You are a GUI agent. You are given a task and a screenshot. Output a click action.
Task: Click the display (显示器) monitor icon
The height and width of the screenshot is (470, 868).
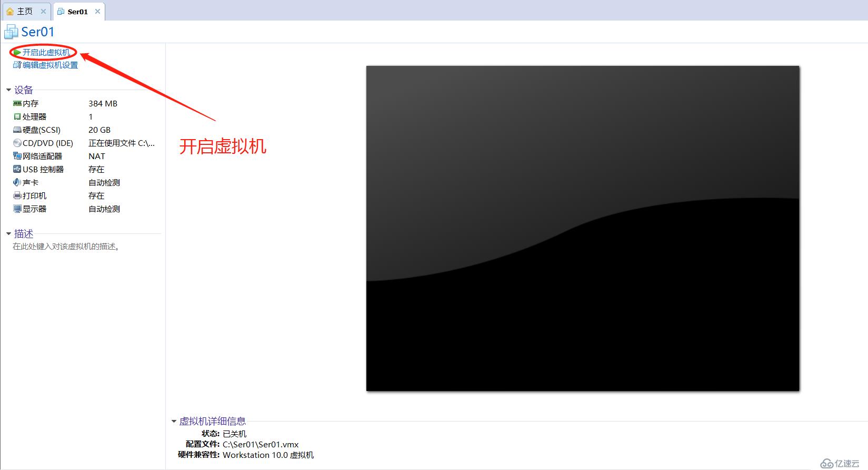pos(17,209)
